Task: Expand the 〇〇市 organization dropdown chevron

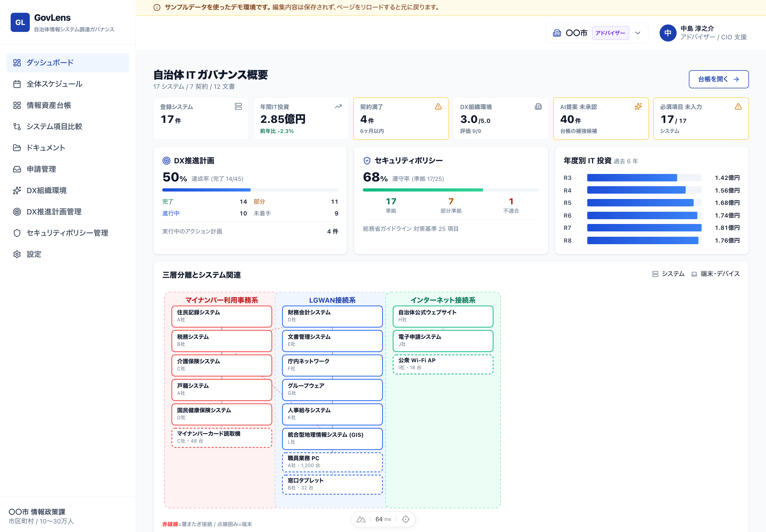Action: point(638,33)
